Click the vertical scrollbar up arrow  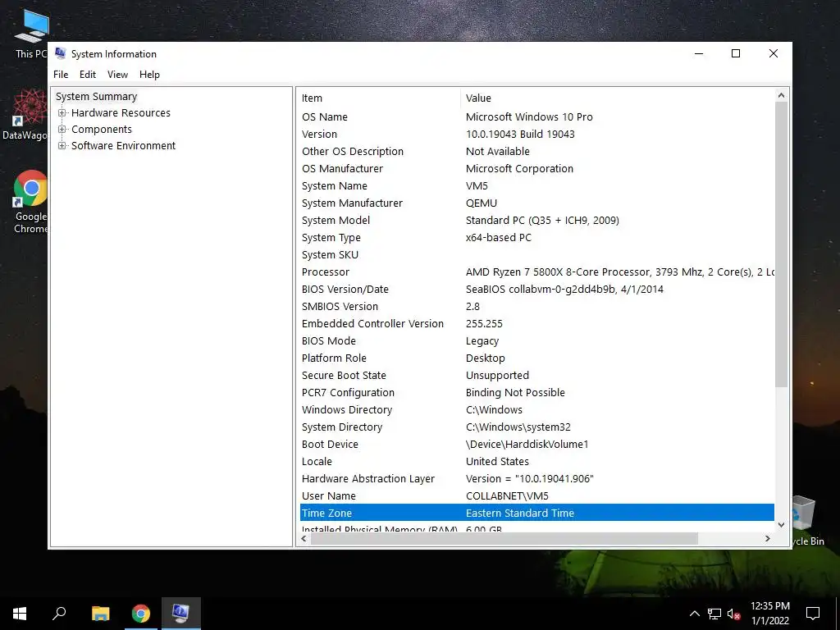coord(781,95)
